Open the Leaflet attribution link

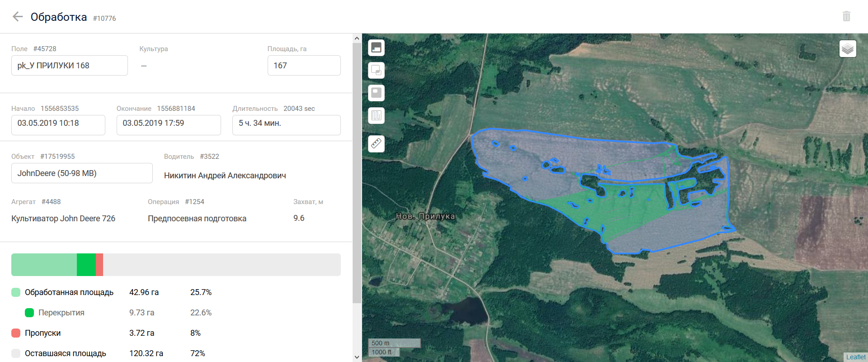[x=855, y=357]
